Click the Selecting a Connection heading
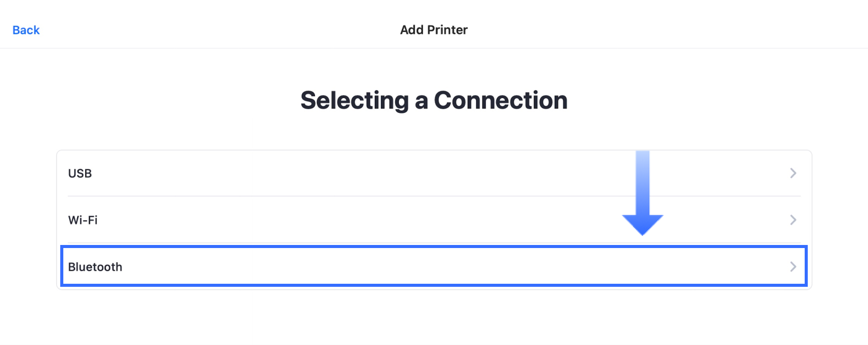868x345 pixels. coord(433,101)
